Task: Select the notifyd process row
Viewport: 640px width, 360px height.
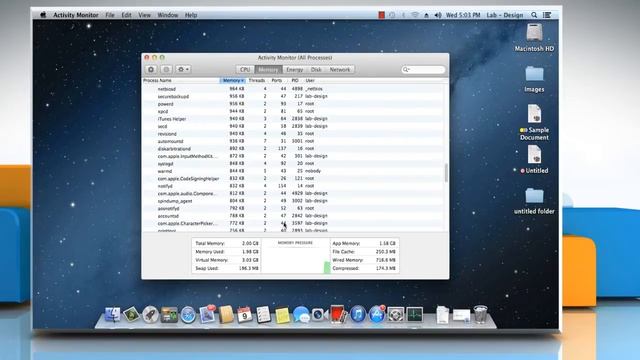Action: tap(293, 186)
